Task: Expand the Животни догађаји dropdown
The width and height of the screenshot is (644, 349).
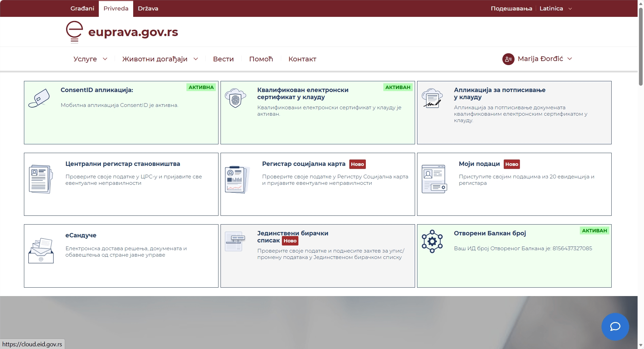Action: pyautogui.click(x=160, y=59)
